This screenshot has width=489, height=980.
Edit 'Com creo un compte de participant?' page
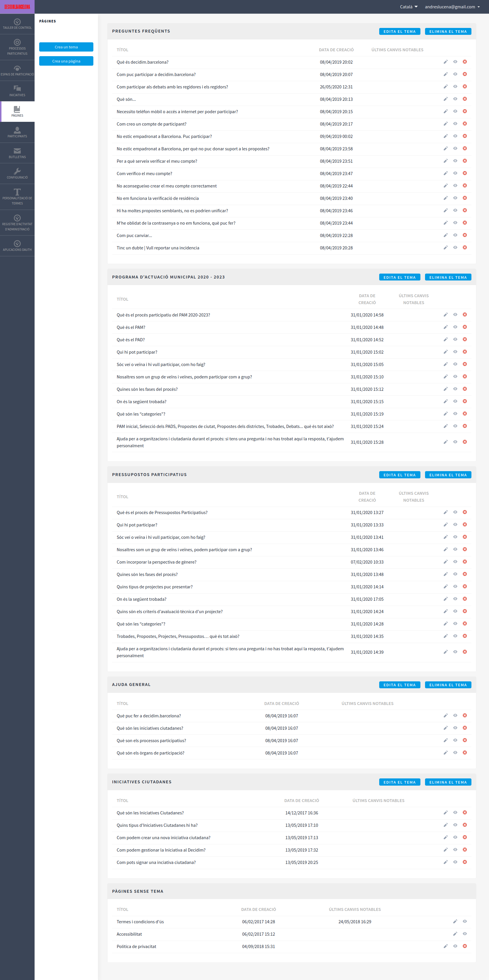pyautogui.click(x=445, y=124)
